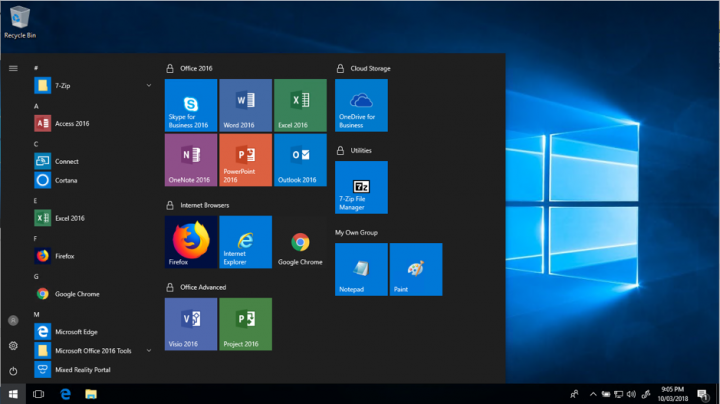
Task: Expand Microsoft Office 2016 Tools folder
Action: [x=149, y=351]
